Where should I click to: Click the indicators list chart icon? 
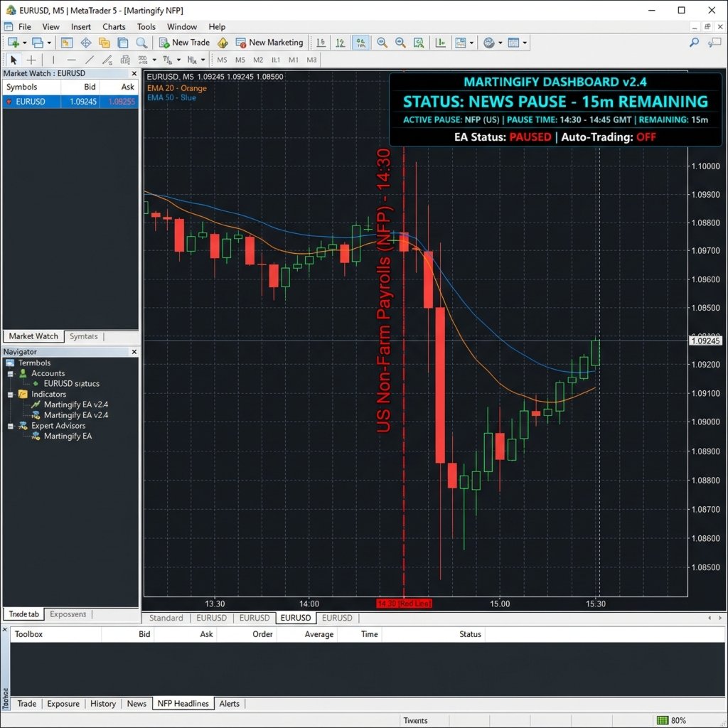(461, 43)
